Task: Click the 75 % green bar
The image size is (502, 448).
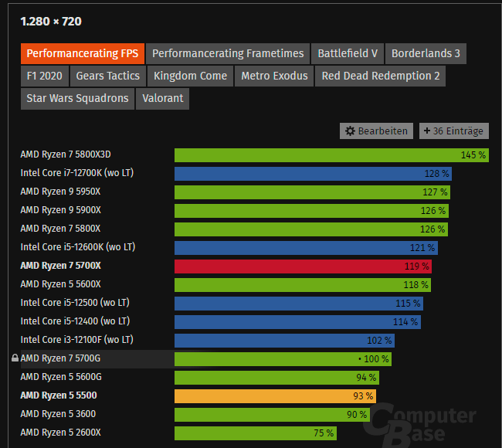Action: click(256, 433)
